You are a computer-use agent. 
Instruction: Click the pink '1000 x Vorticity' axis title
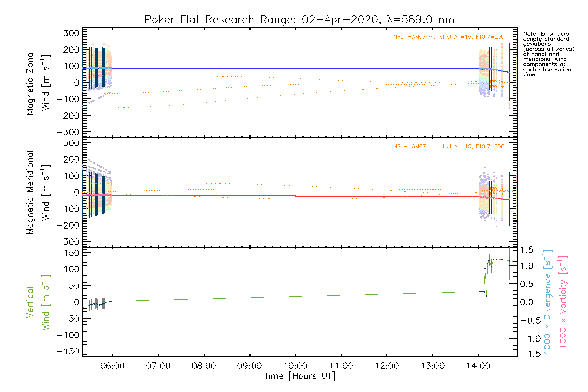pos(563,302)
